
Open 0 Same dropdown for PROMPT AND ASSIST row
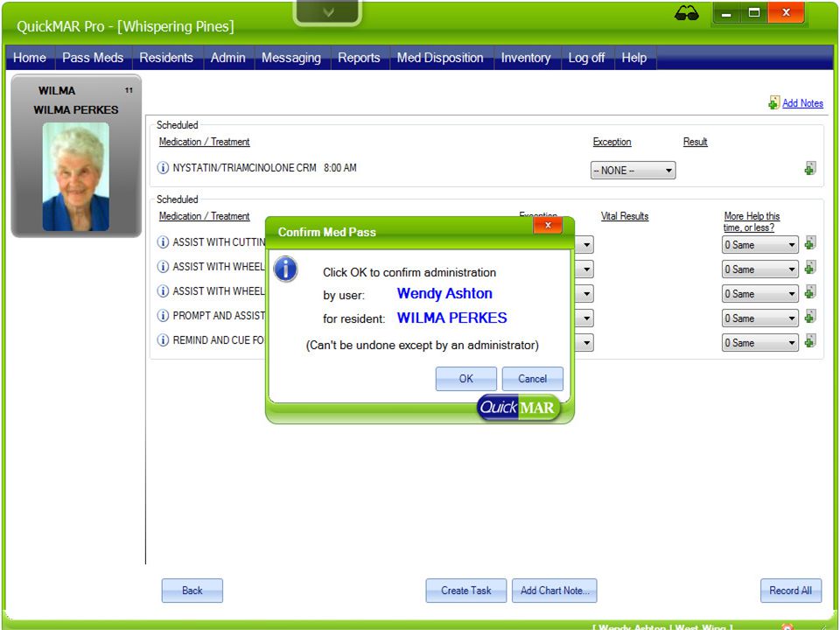759,318
